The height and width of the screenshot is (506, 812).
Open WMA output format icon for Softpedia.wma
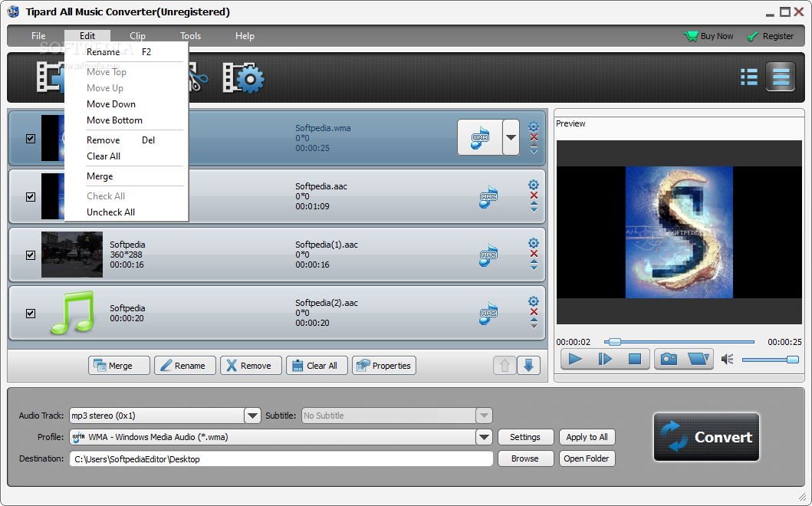480,137
